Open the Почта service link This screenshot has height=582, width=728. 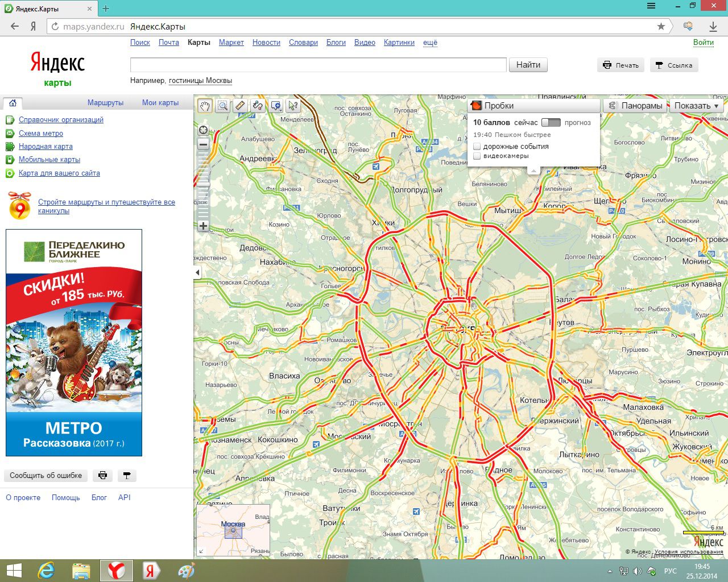coord(169,43)
